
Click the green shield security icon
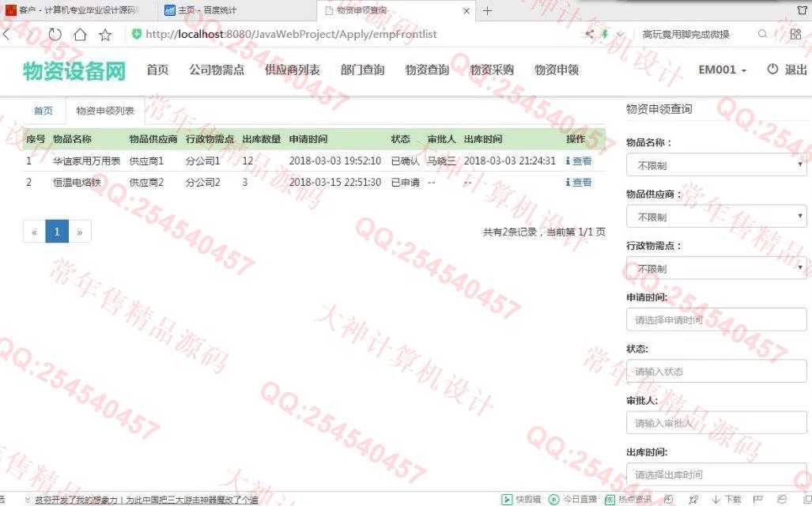[137, 34]
